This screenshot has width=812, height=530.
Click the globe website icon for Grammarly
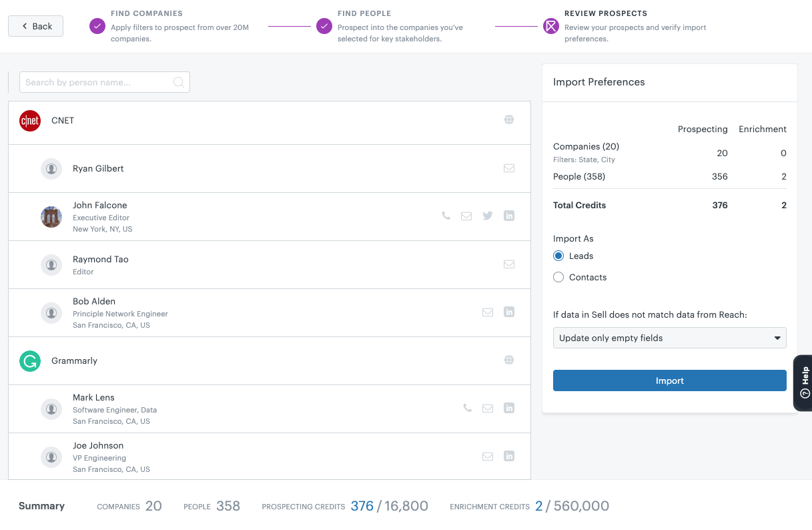pyautogui.click(x=509, y=360)
